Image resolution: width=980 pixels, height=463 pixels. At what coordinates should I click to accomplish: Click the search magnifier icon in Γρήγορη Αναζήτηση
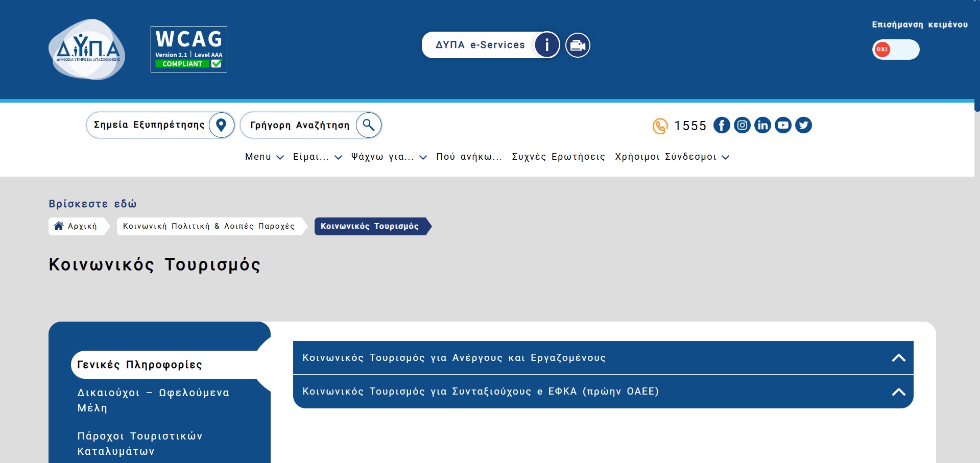(369, 125)
